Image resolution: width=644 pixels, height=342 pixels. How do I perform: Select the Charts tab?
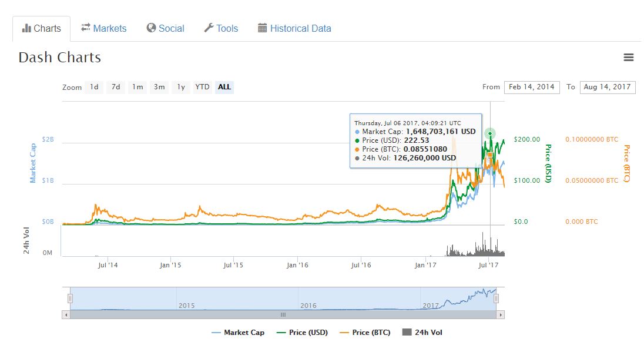tap(42, 28)
